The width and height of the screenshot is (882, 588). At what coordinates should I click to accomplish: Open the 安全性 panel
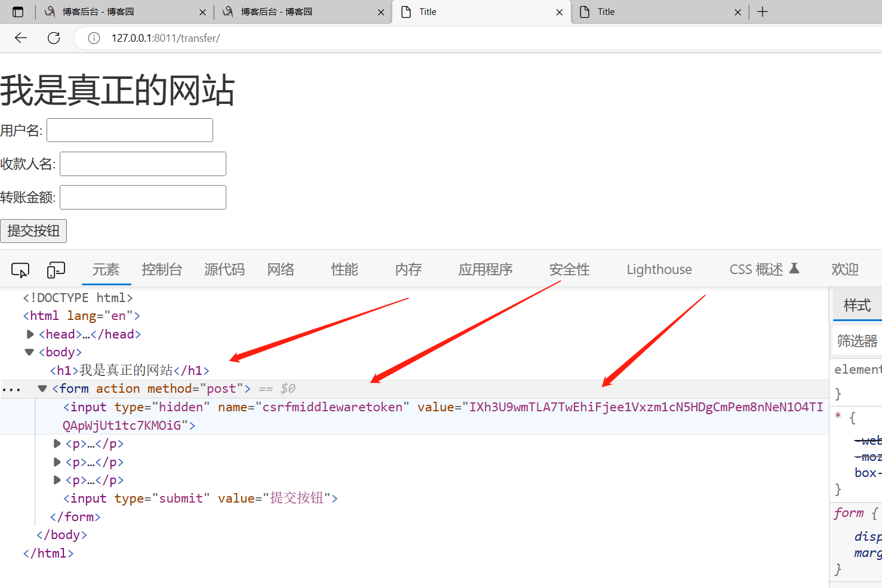(569, 270)
